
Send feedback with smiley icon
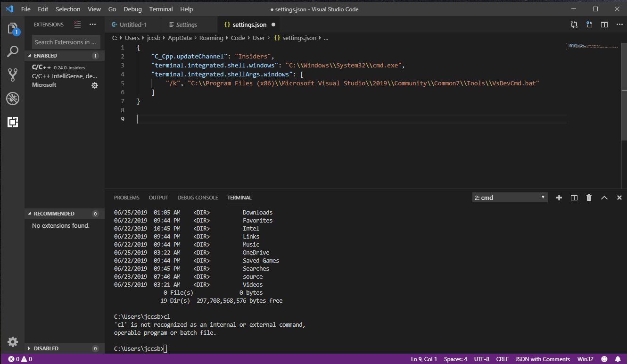[x=604, y=359]
